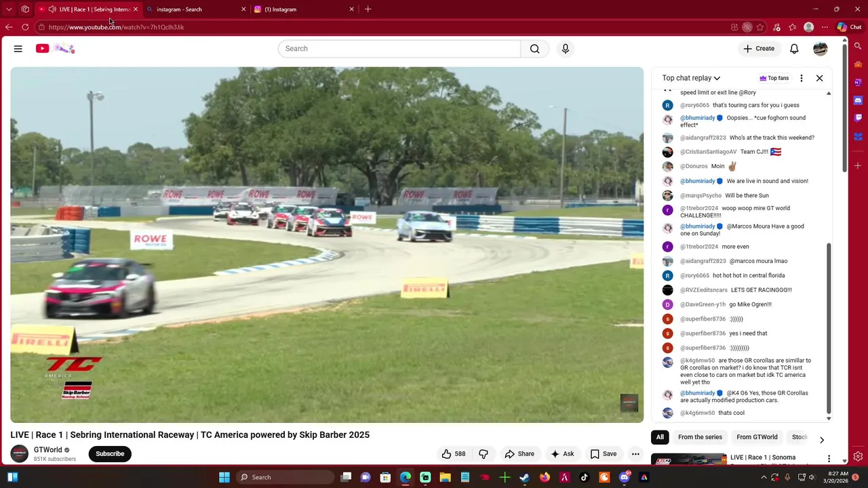Open the taskbar clock and date
The width and height of the screenshot is (868, 488).
pyautogui.click(x=837, y=477)
